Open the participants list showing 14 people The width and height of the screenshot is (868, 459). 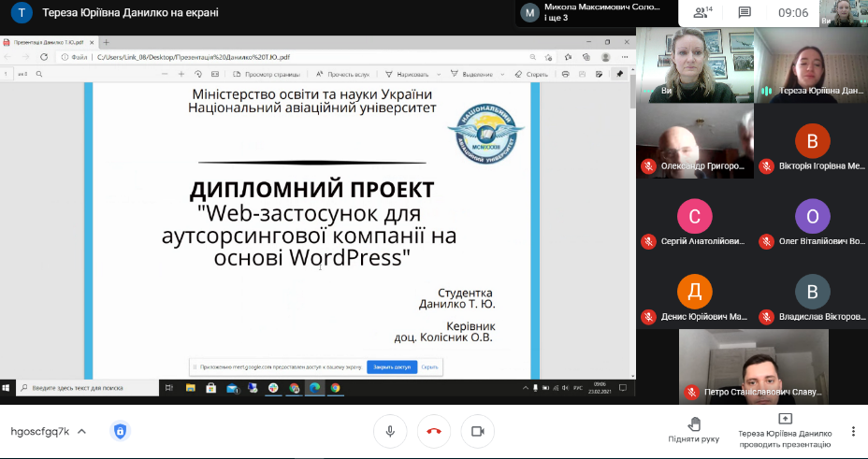point(703,13)
